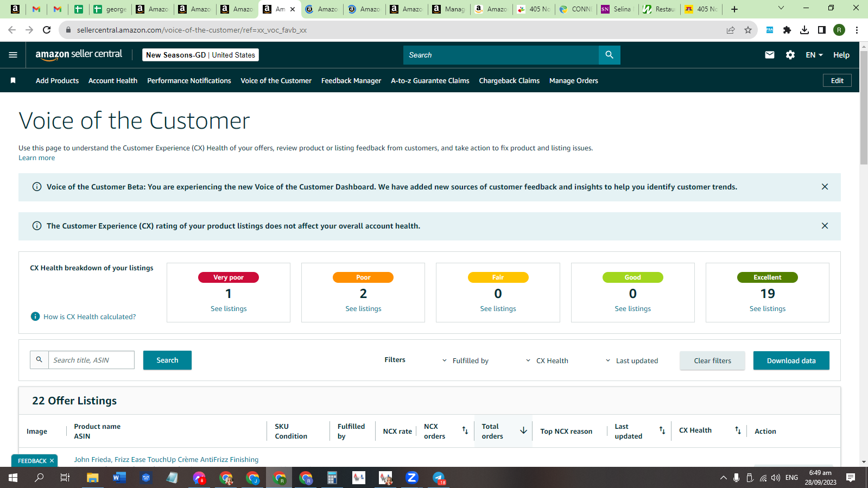The height and width of the screenshot is (488, 868).
Task: Open the New Seasons-GD marketplace switcher
Action: pyautogui.click(x=200, y=55)
